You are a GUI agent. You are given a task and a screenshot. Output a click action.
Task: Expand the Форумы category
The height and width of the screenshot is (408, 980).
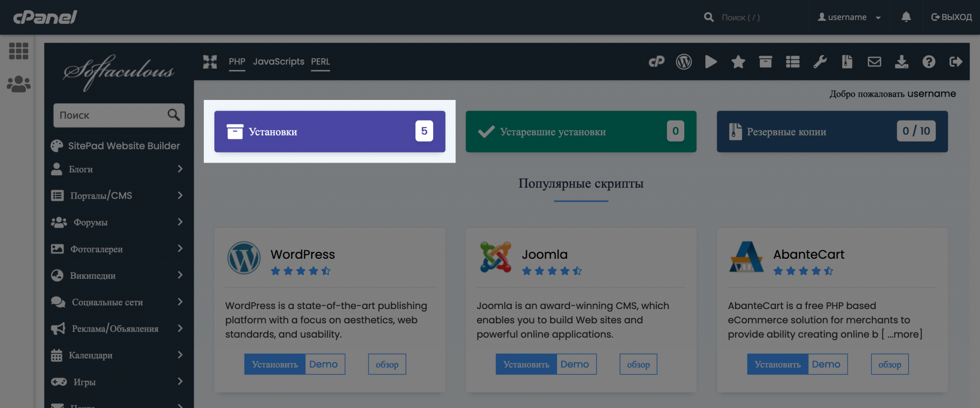pyautogui.click(x=117, y=222)
